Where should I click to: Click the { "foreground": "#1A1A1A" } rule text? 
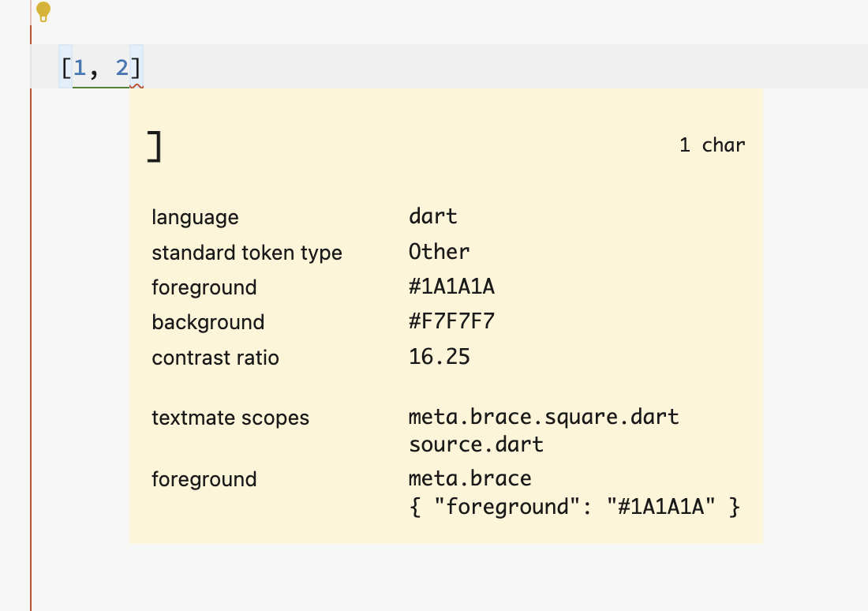[x=574, y=506]
